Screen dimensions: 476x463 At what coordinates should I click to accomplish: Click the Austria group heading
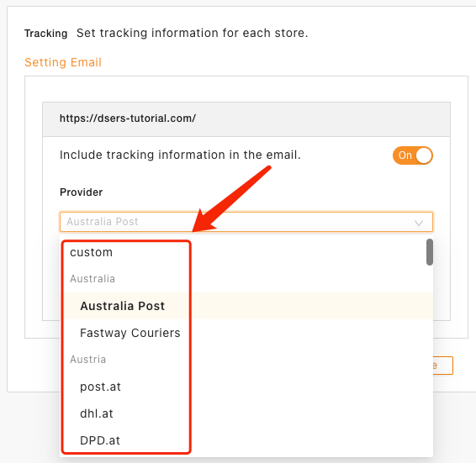pos(88,360)
